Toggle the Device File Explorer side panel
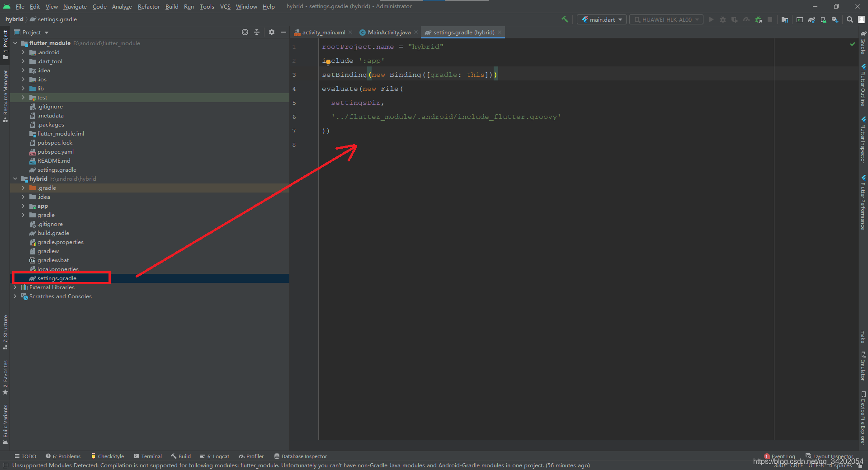The height and width of the screenshot is (470, 868). click(x=863, y=418)
